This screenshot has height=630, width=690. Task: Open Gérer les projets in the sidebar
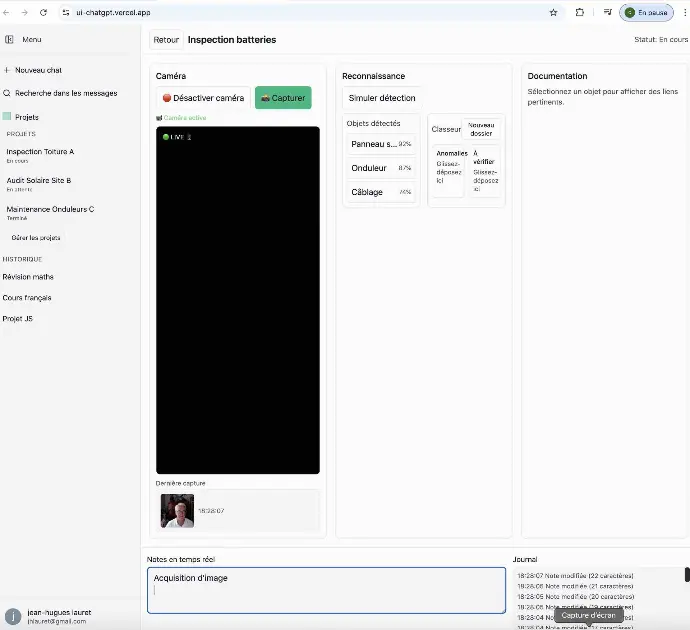pyautogui.click(x=36, y=238)
